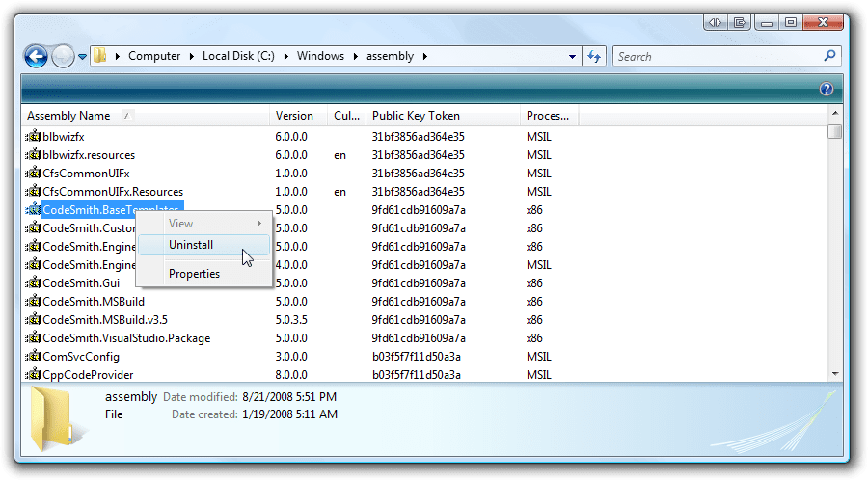868x481 pixels.
Task: Click version 5.0.3.5 cell
Action: pyautogui.click(x=291, y=320)
